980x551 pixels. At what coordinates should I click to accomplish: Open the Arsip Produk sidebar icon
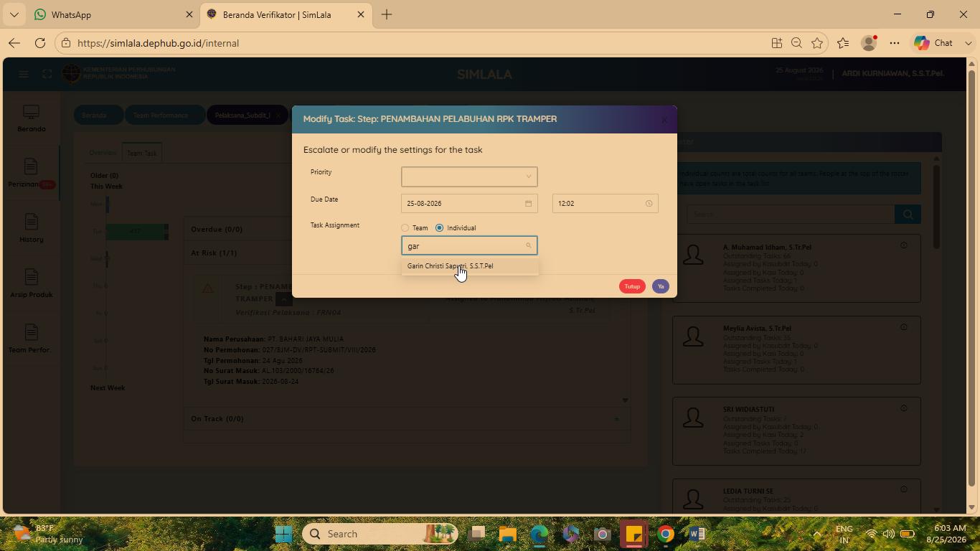(x=31, y=283)
